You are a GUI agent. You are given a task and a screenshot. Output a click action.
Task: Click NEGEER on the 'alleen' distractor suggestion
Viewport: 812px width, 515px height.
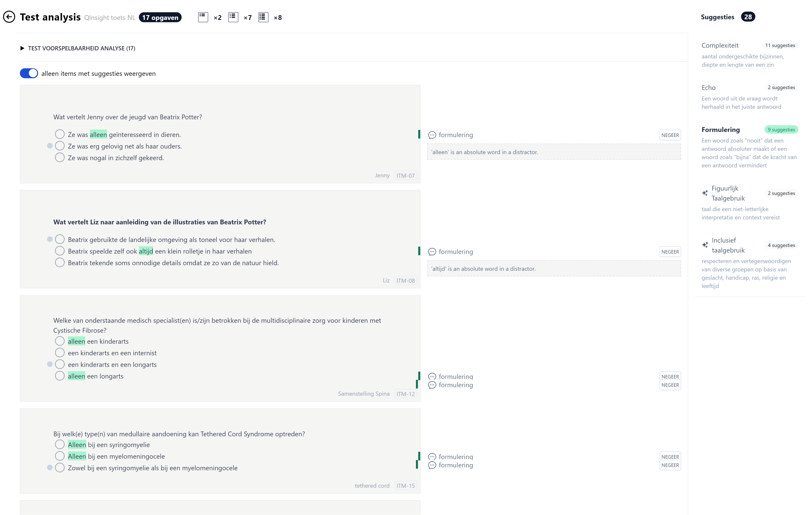(x=670, y=135)
